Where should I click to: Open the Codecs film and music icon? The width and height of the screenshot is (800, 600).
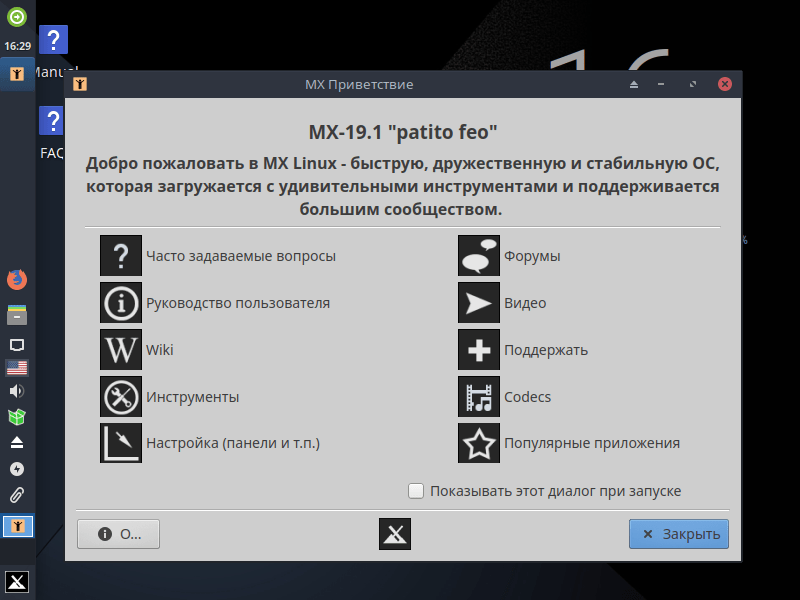coord(479,396)
